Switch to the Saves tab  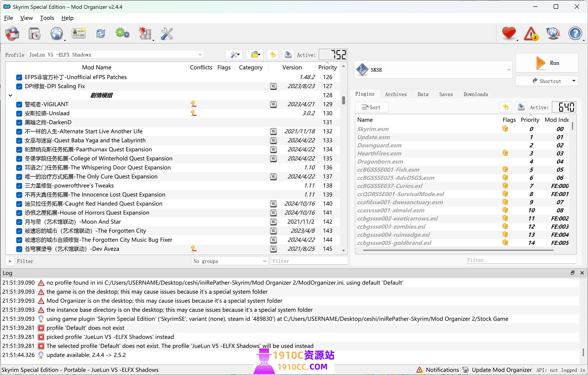pos(446,94)
